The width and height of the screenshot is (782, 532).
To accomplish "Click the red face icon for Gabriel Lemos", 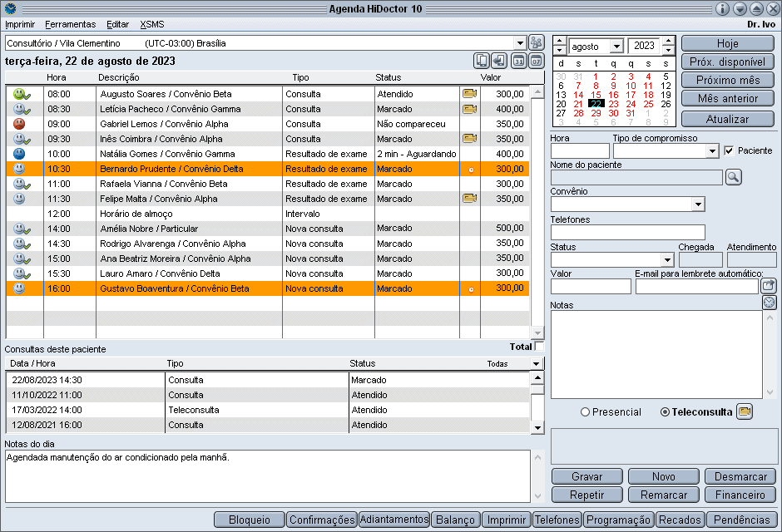I will (19, 124).
